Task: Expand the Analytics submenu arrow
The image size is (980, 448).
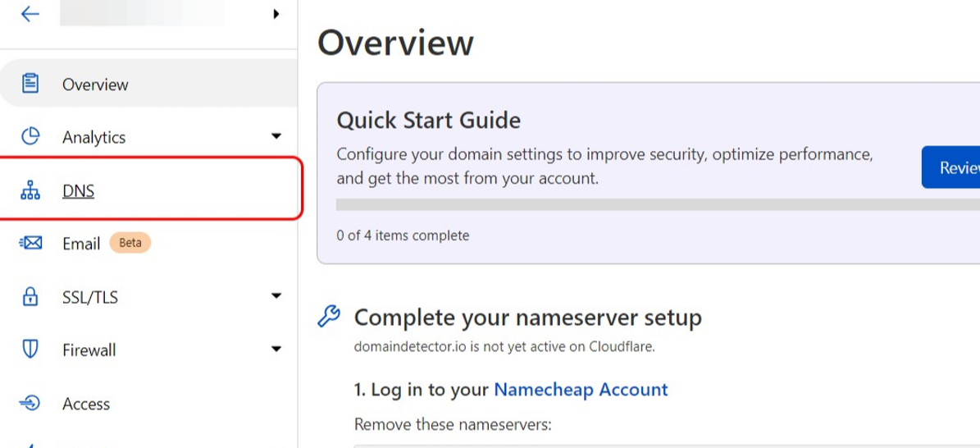Action: coord(276,137)
